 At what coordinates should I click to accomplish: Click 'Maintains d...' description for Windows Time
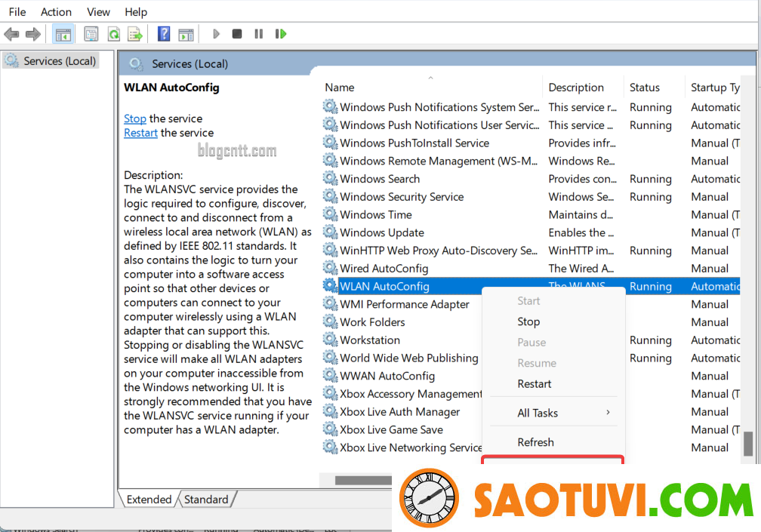coord(581,214)
